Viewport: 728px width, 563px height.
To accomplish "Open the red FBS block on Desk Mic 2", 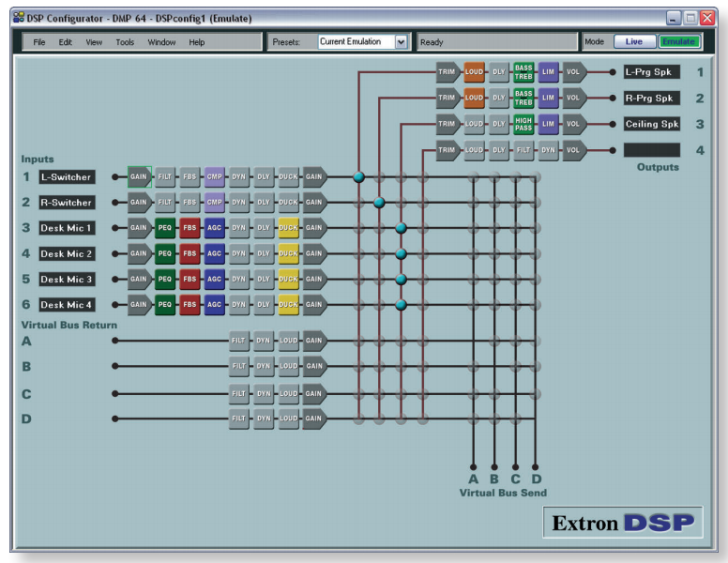I will pos(190,253).
